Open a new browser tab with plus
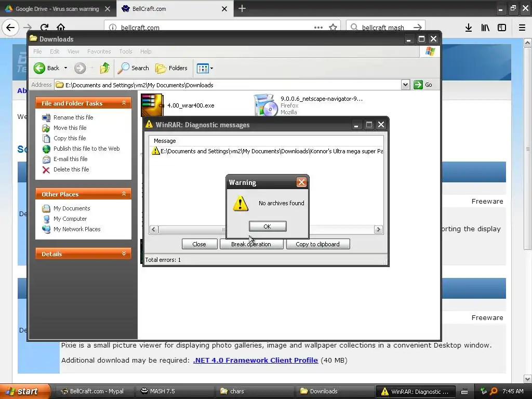The width and height of the screenshot is (532, 399). pyautogui.click(x=242, y=8)
